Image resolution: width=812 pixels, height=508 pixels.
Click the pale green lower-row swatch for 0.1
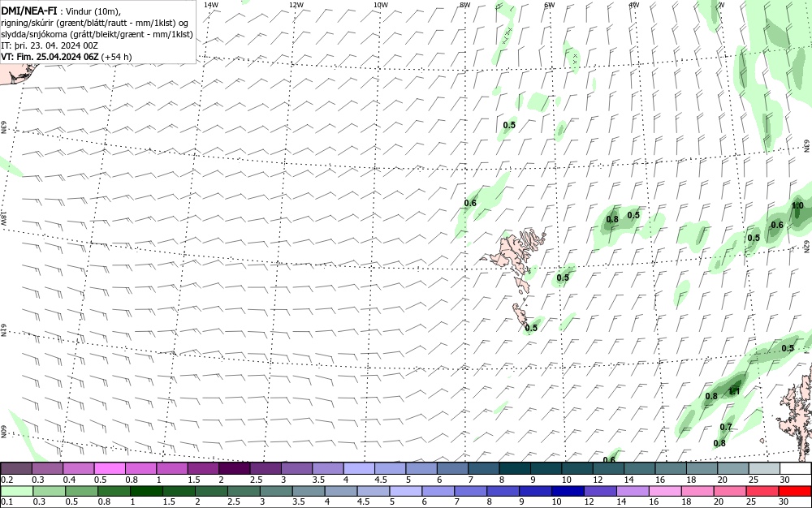point(16,491)
